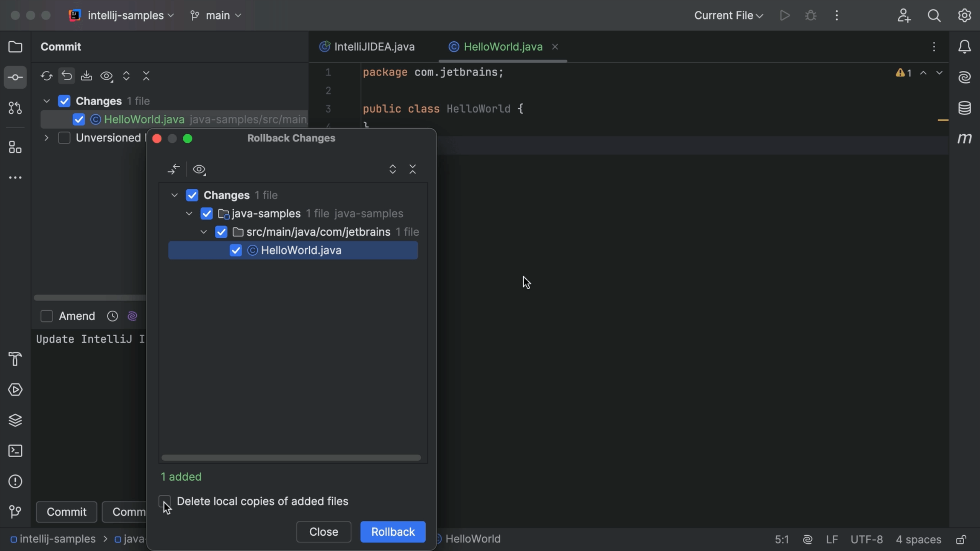The height and width of the screenshot is (551, 980).
Task: Click the horizontal scrollbar in Rollback dialog
Action: [x=291, y=458]
